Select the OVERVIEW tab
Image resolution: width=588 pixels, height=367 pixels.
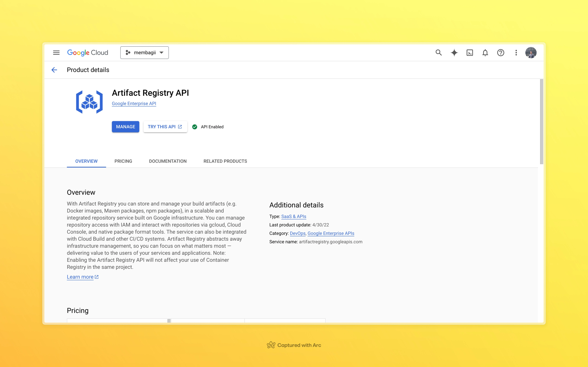pyautogui.click(x=86, y=161)
